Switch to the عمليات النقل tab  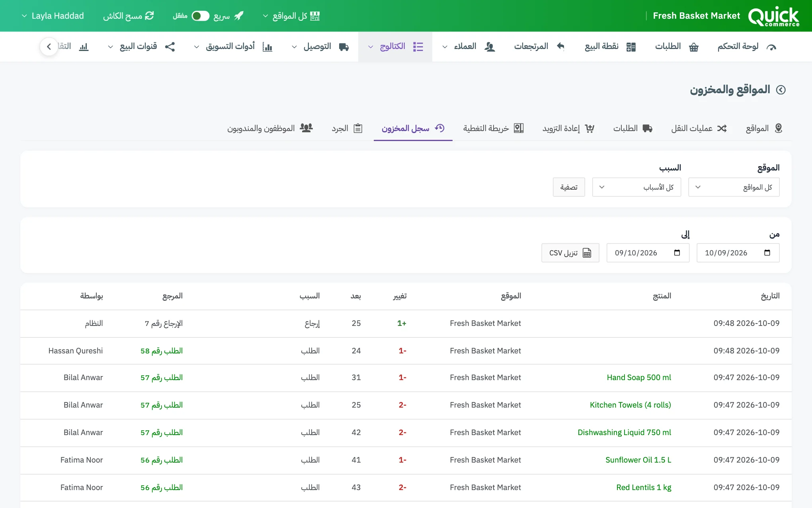(699, 128)
